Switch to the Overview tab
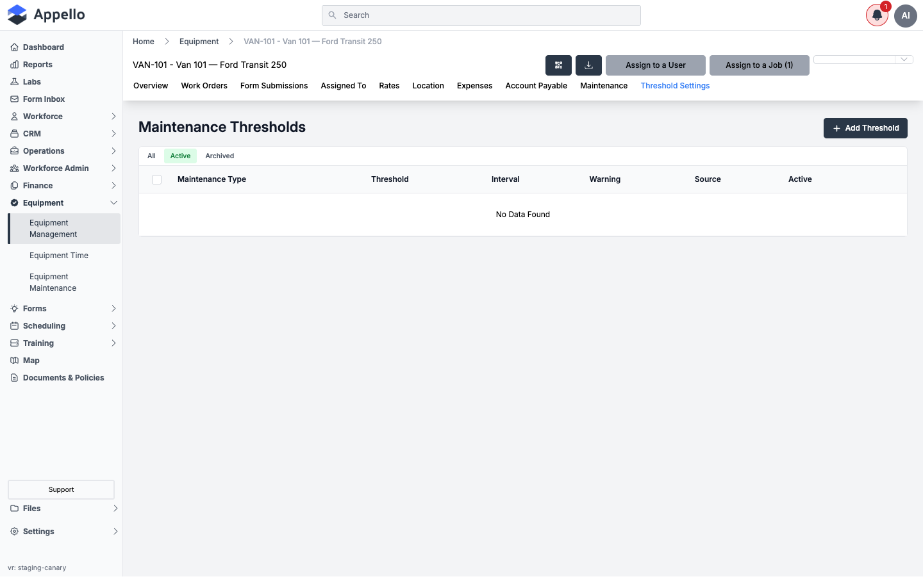 tap(151, 86)
